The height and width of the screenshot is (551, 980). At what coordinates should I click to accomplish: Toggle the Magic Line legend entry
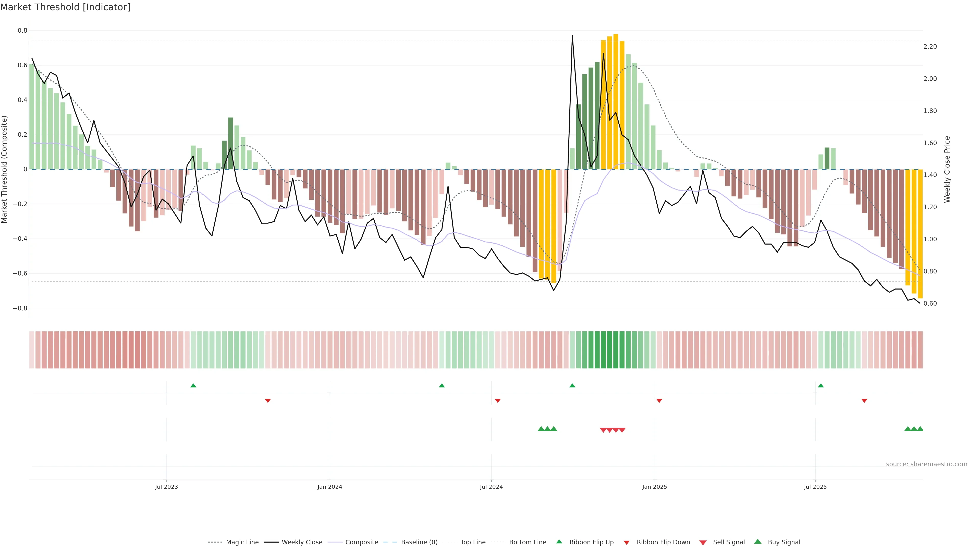point(242,542)
